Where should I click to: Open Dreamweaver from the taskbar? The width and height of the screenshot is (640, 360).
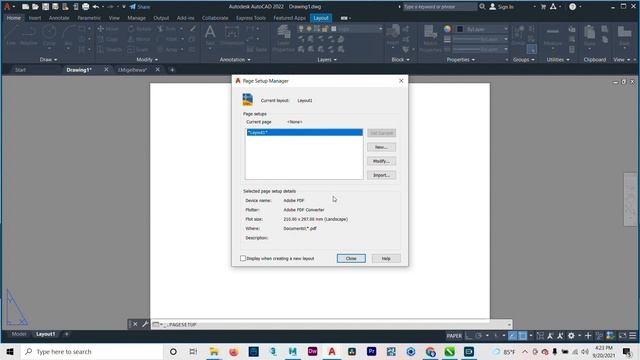point(312,351)
